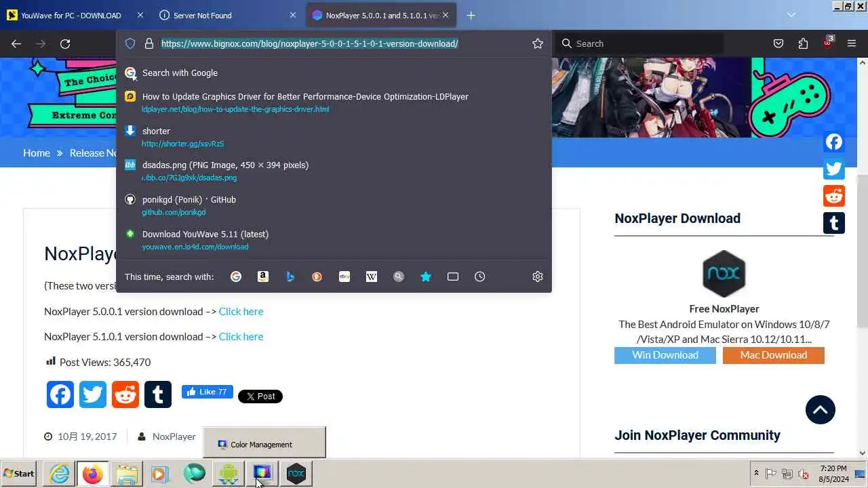The width and height of the screenshot is (868, 488).
Task: Open the list all tabs dropdown
Action: coord(791,15)
